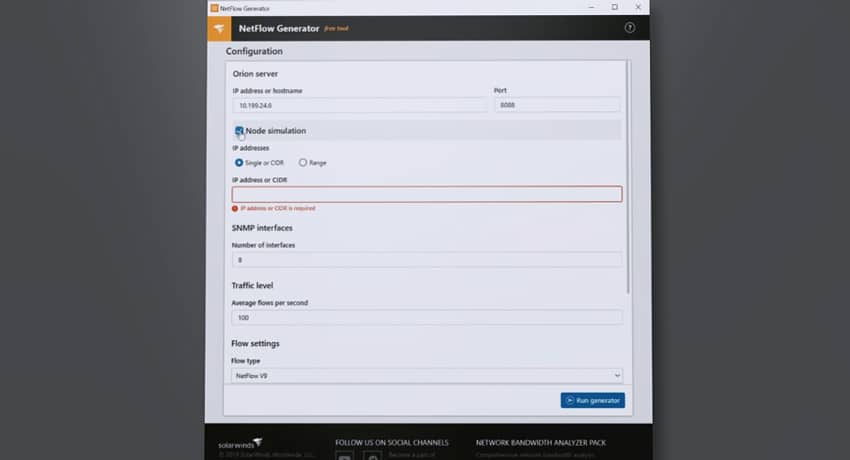Click the Network Bandwidth Analyzer Pack heading
The image size is (850, 460).
click(540, 443)
